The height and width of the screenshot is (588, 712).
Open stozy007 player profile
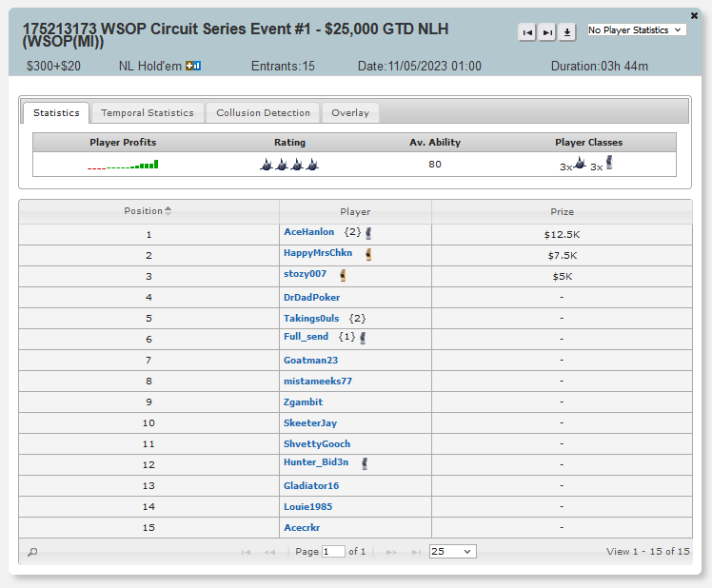305,274
